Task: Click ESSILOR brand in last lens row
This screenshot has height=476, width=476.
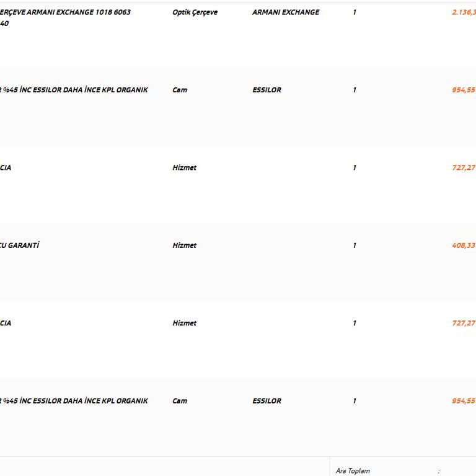Action: pyautogui.click(x=267, y=401)
